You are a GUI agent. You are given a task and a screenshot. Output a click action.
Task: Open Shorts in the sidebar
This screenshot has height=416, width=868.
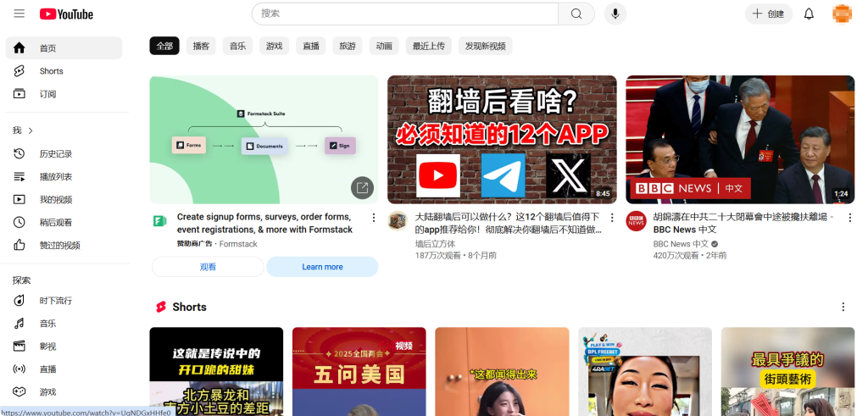click(x=51, y=71)
